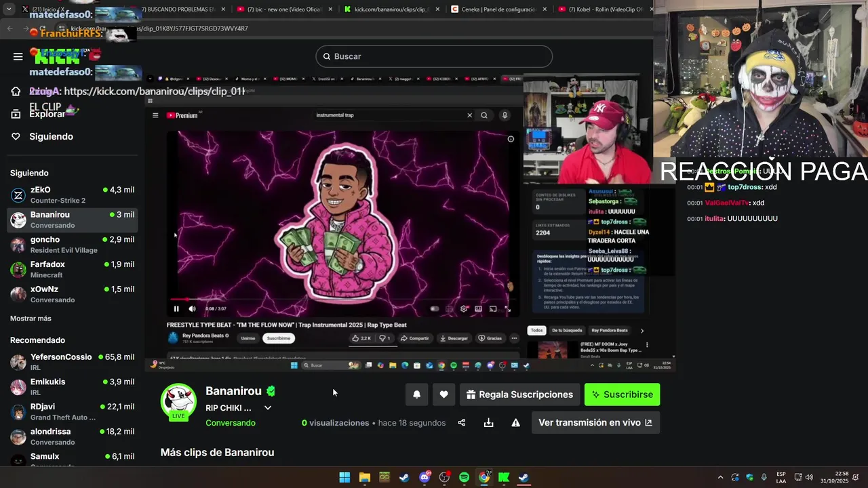Image resolution: width=868 pixels, height=488 pixels.
Task: Click the green Suscribirse button
Action: (x=622, y=394)
